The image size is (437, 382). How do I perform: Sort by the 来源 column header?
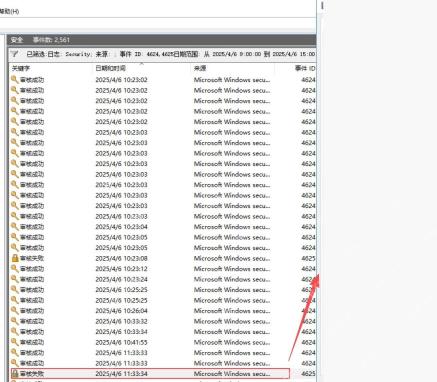tap(200, 68)
